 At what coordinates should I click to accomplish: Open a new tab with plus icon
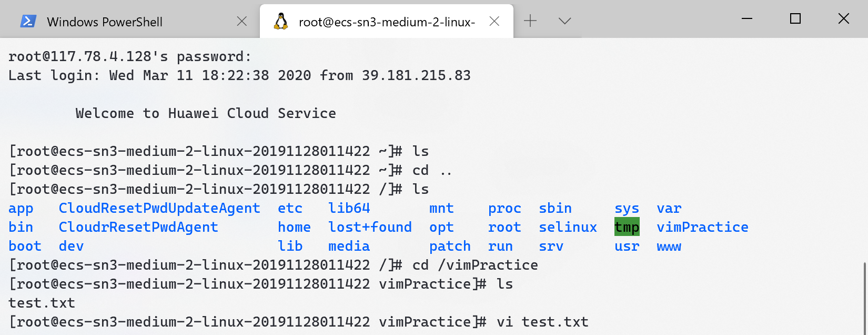(x=530, y=21)
